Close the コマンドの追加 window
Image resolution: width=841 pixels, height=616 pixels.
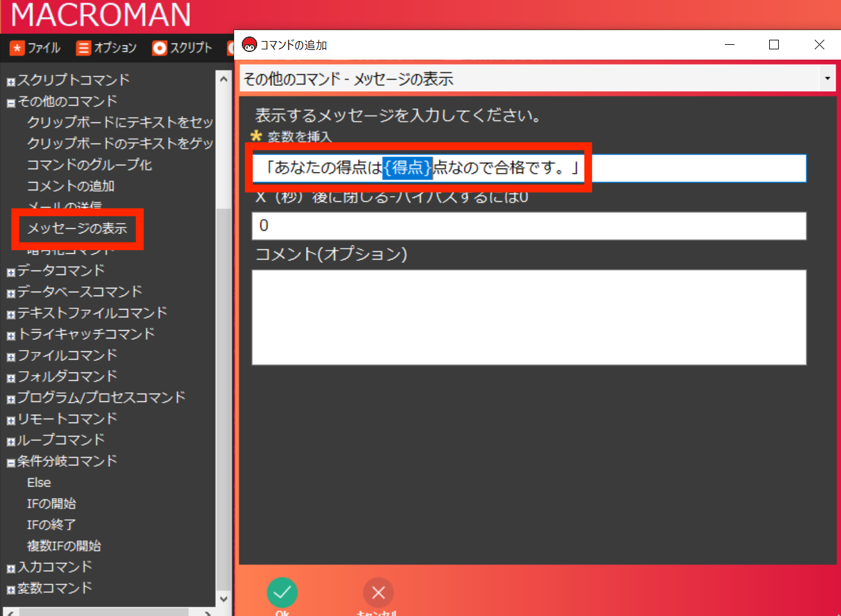[819, 45]
